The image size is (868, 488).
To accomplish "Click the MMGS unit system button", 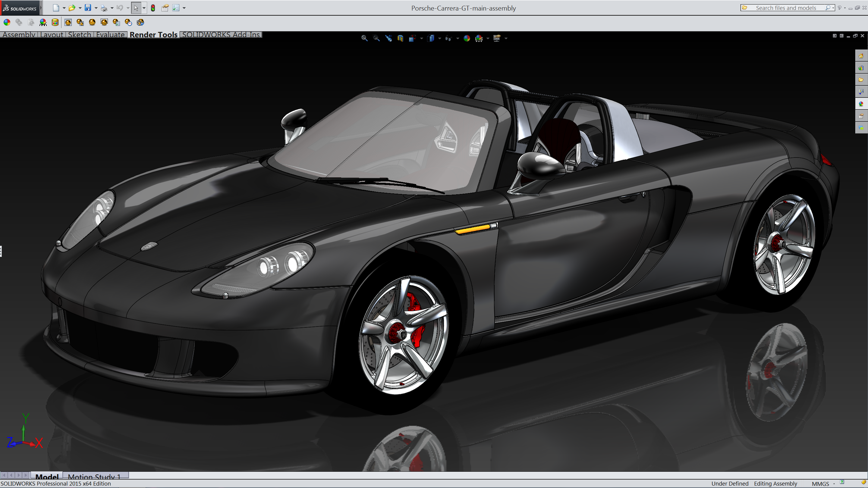I will coord(820,483).
